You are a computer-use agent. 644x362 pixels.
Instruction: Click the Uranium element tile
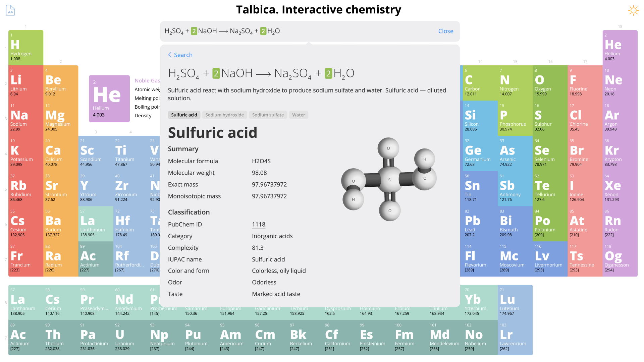130,338
